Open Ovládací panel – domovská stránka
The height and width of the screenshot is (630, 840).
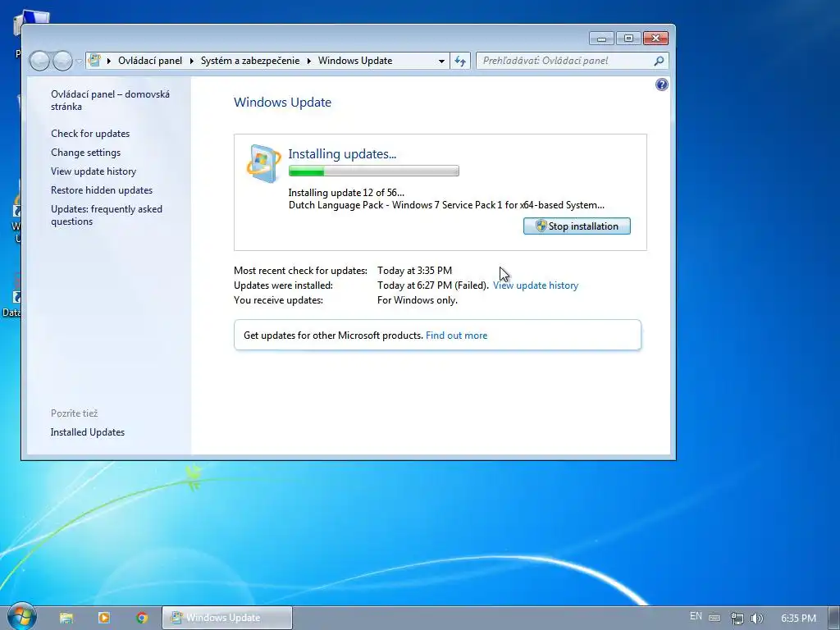point(111,100)
